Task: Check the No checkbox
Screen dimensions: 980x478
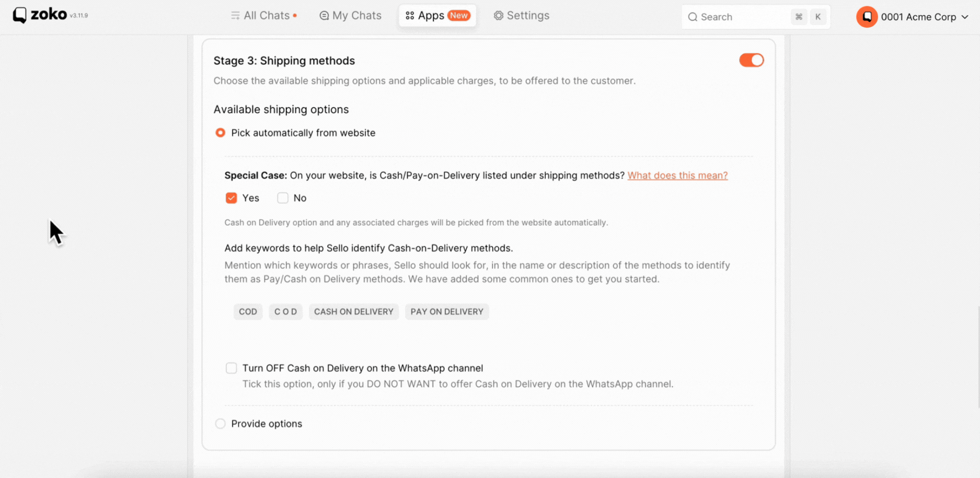Action: coord(283,198)
